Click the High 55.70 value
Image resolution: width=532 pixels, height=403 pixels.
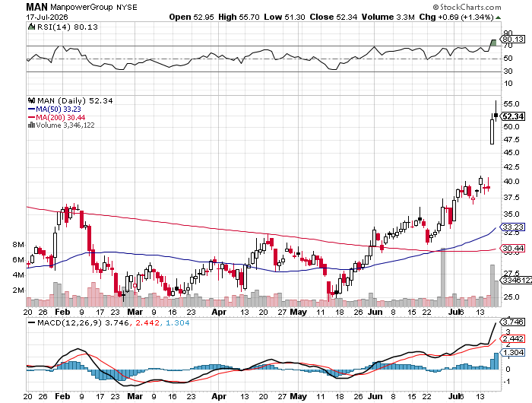(x=239, y=17)
